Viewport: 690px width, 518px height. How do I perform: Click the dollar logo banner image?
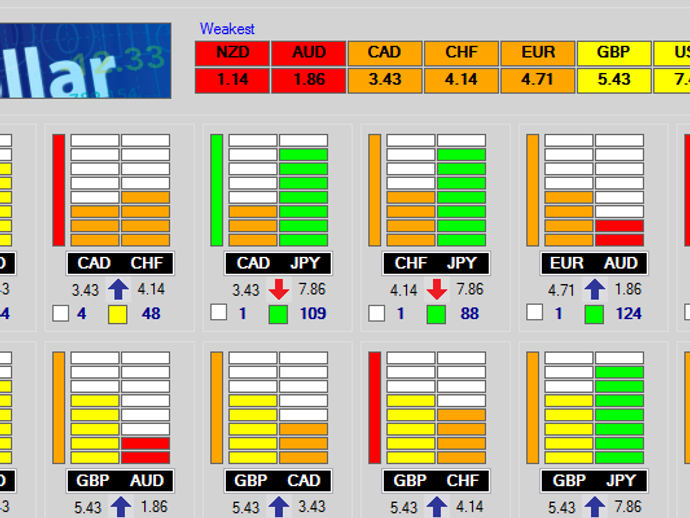(85, 60)
